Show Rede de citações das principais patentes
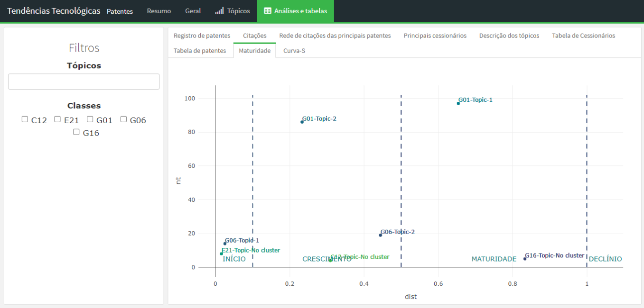 coord(335,36)
